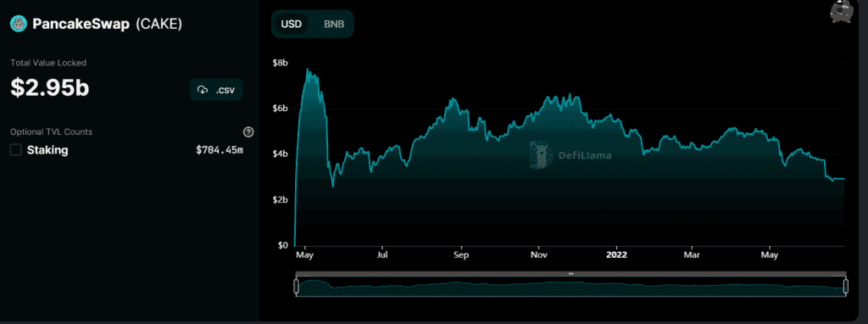This screenshot has width=868, height=324.
Task: Click the mini chart range selector area
Action: (570, 287)
